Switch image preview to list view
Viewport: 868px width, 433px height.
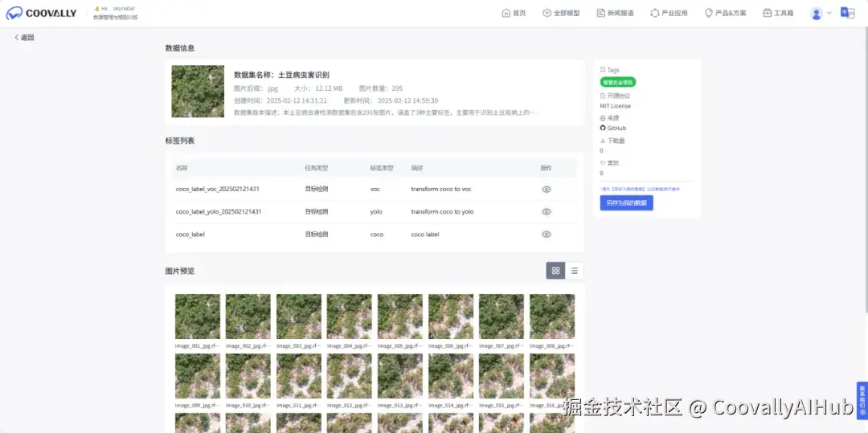[x=574, y=271]
